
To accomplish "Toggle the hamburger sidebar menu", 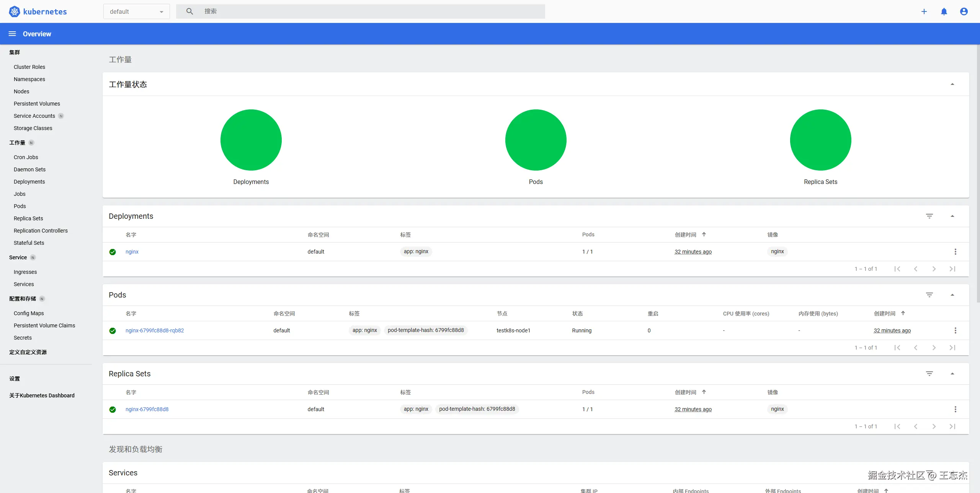I will [x=12, y=34].
